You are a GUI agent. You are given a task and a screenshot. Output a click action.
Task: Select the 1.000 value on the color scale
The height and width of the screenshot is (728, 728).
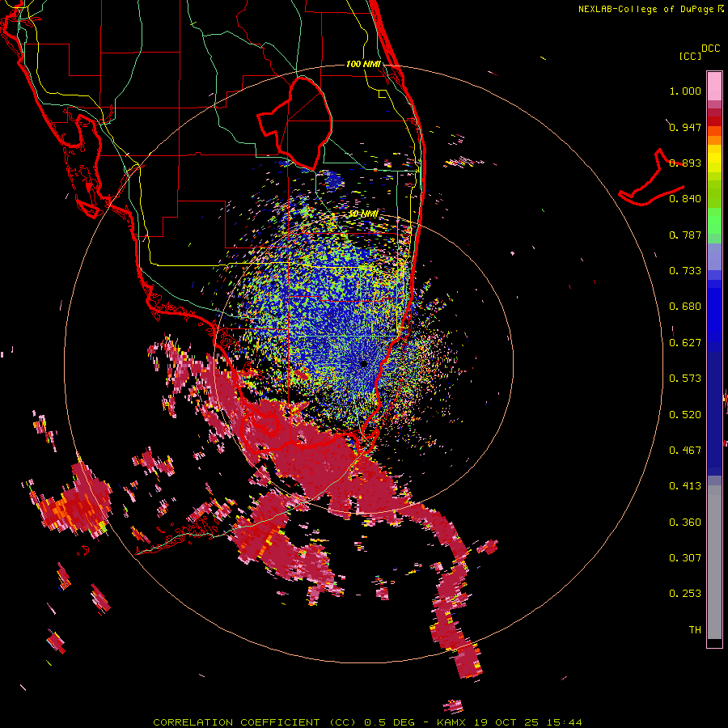[x=685, y=91]
